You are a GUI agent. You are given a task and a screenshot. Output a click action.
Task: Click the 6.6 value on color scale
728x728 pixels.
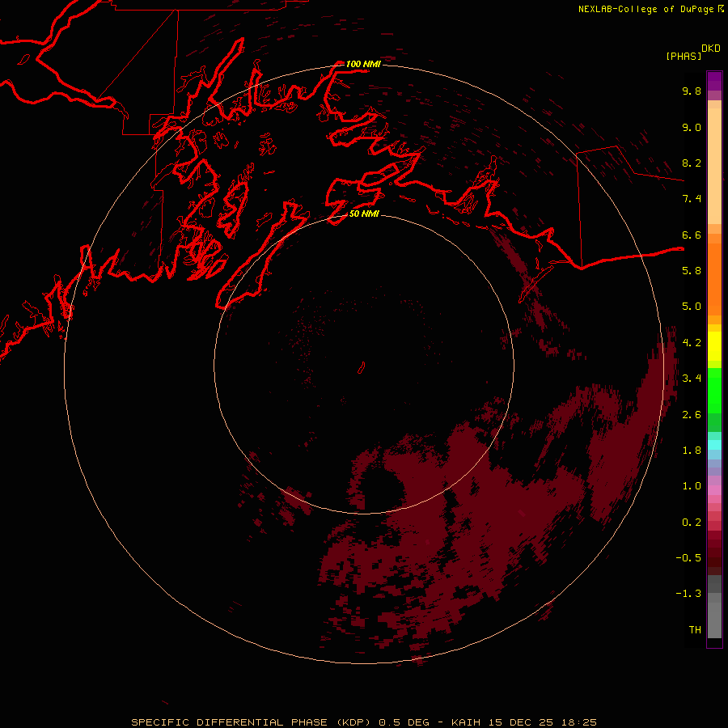tap(692, 235)
